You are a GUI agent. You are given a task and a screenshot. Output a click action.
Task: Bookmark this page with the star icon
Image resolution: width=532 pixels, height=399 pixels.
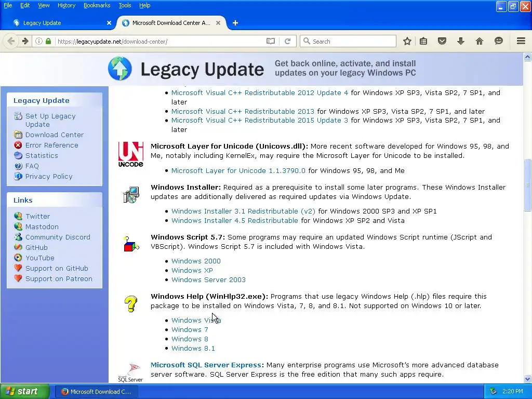[407, 41]
